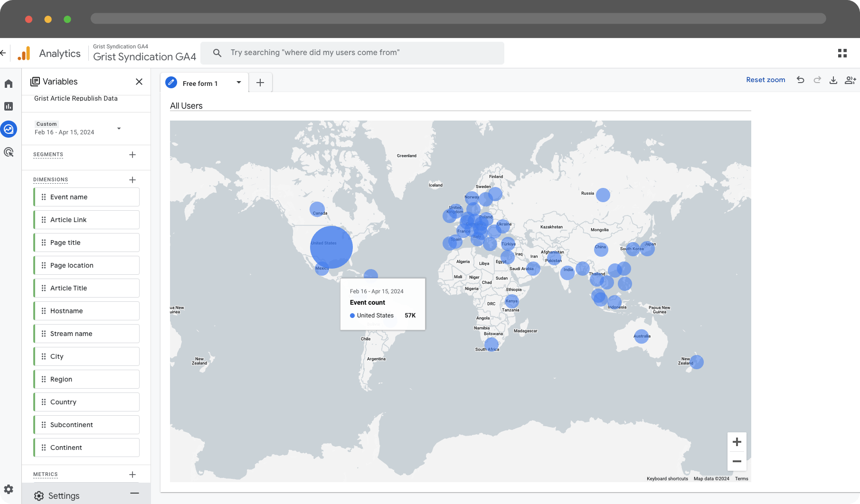Select the Free form 1 tab

pyautogui.click(x=199, y=83)
